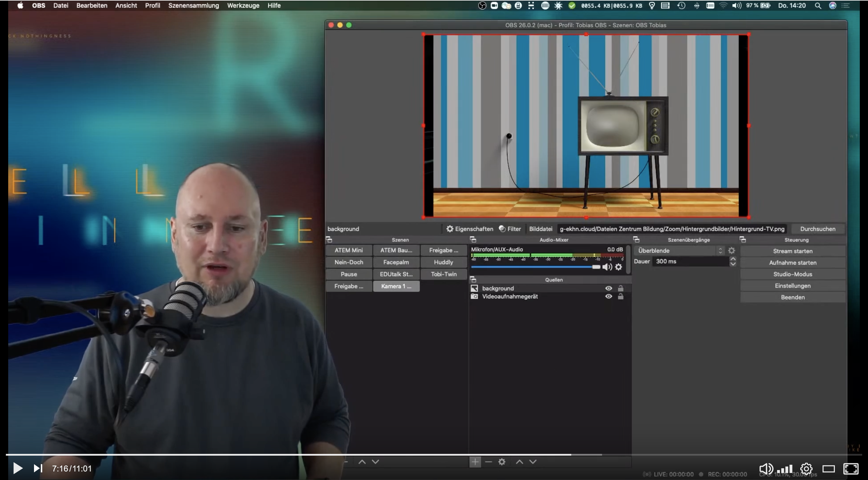
Task: Remove source with the minus icon
Action: [x=488, y=462]
